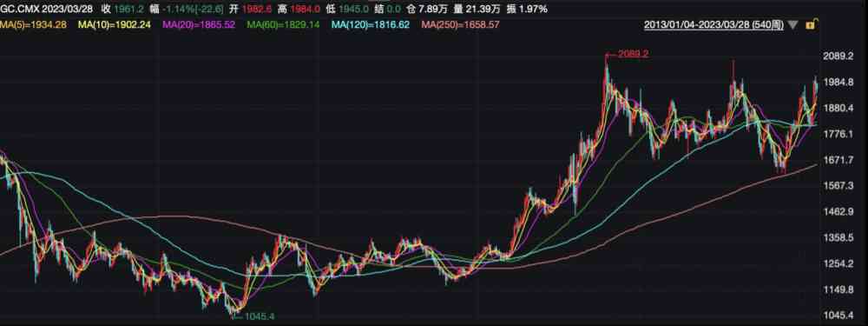The image size is (868, 326).
Task: Click the 1045.4 price axis label
Action: 839,316
